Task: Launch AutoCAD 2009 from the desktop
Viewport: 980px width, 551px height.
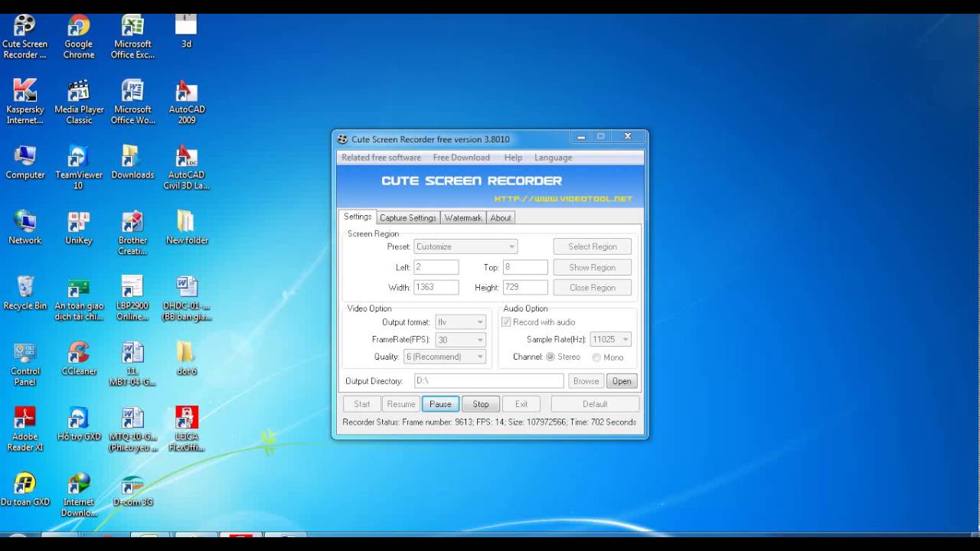Action: 187,102
